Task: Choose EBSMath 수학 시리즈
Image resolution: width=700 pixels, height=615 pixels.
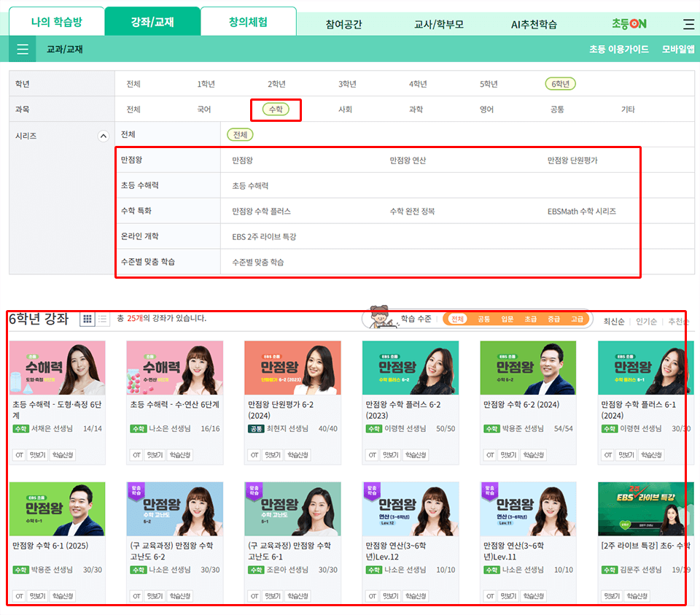Action: pyautogui.click(x=582, y=212)
